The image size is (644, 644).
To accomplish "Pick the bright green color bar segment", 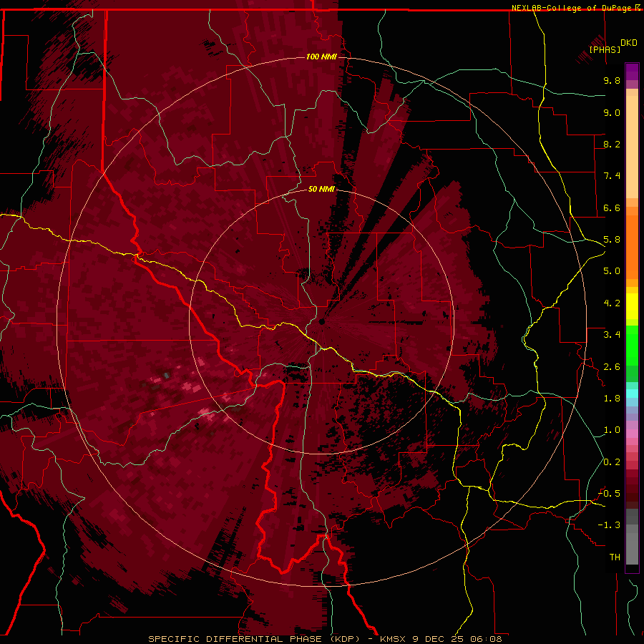I will click(x=632, y=345).
